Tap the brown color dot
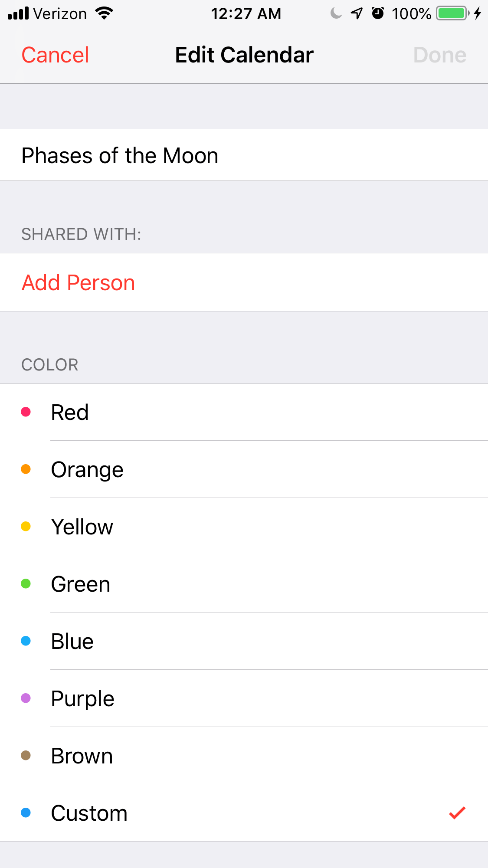This screenshot has width=488, height=868. pos(26,756)
